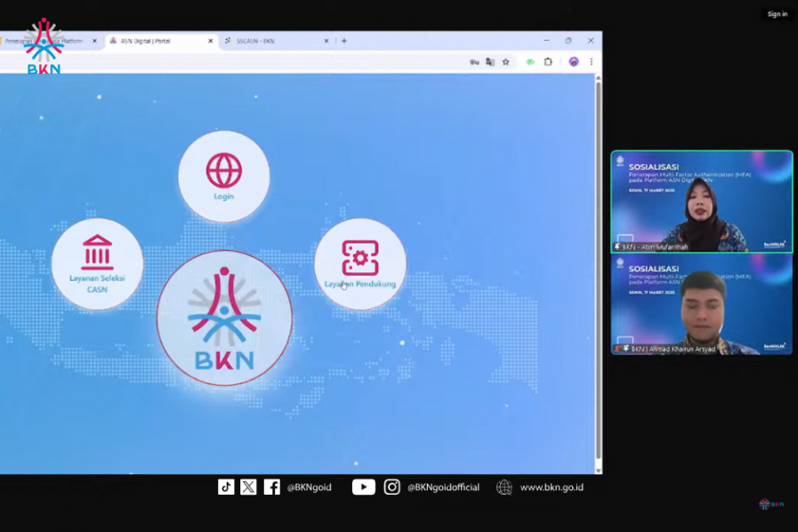
Task: Click the TikTok icon in the footer
Action: 225,487
